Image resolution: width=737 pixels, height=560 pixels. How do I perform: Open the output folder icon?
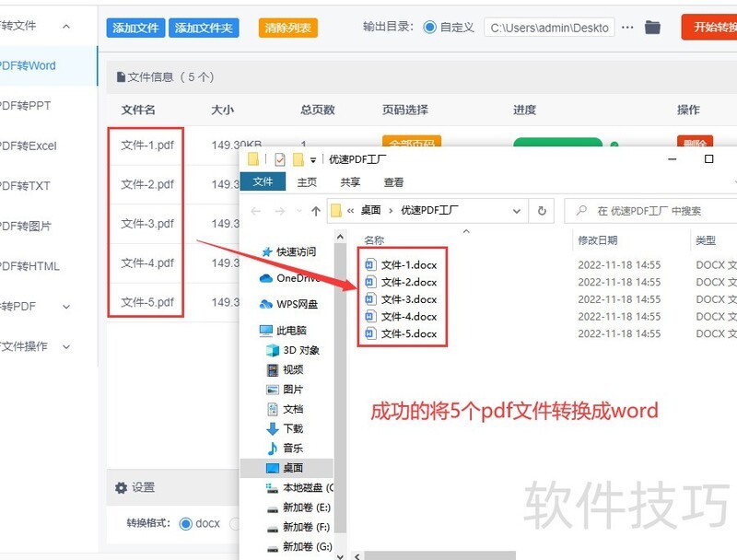click(652, 28)
